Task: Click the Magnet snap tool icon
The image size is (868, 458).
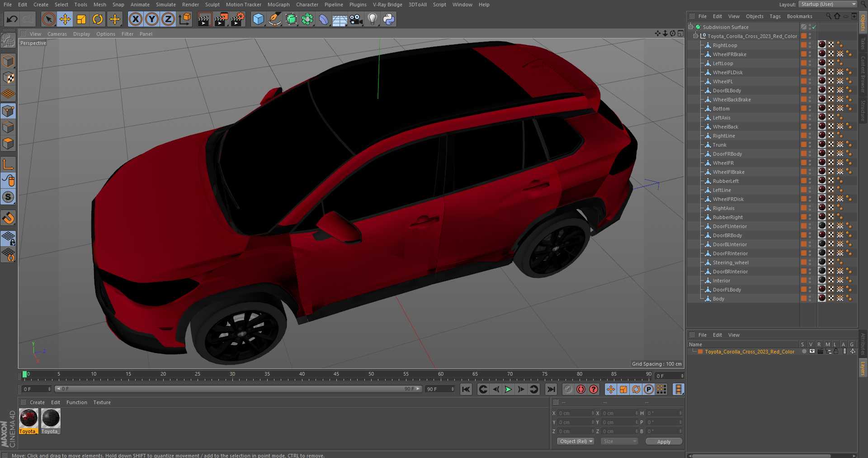Action: tap(8, 218)
